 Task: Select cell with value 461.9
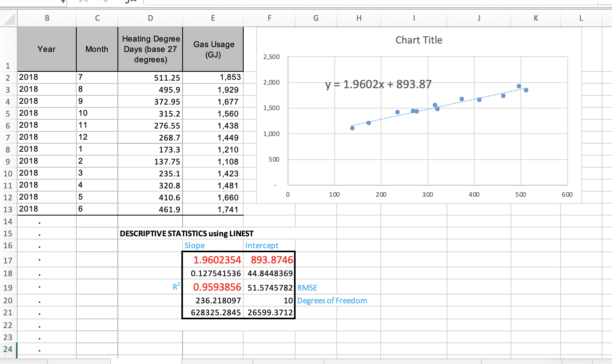coord(150,209)
